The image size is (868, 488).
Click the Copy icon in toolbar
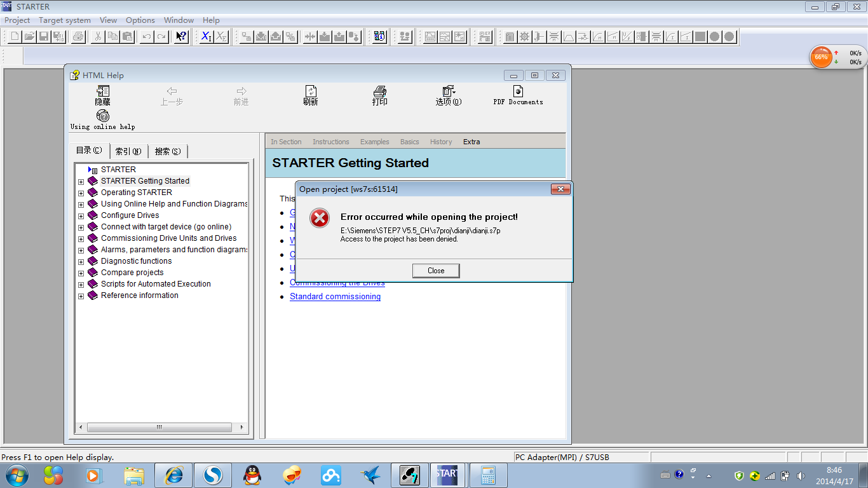click(x=112, y=36)
